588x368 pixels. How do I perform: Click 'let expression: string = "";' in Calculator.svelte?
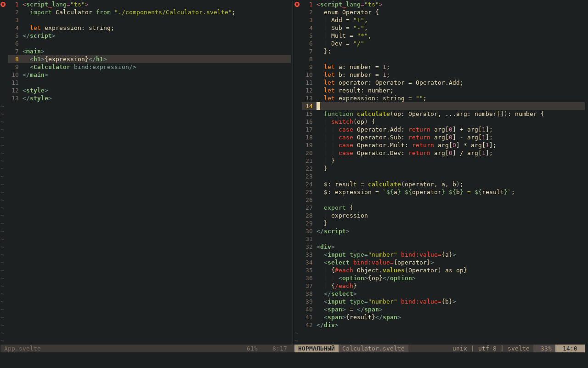[375, 98]
